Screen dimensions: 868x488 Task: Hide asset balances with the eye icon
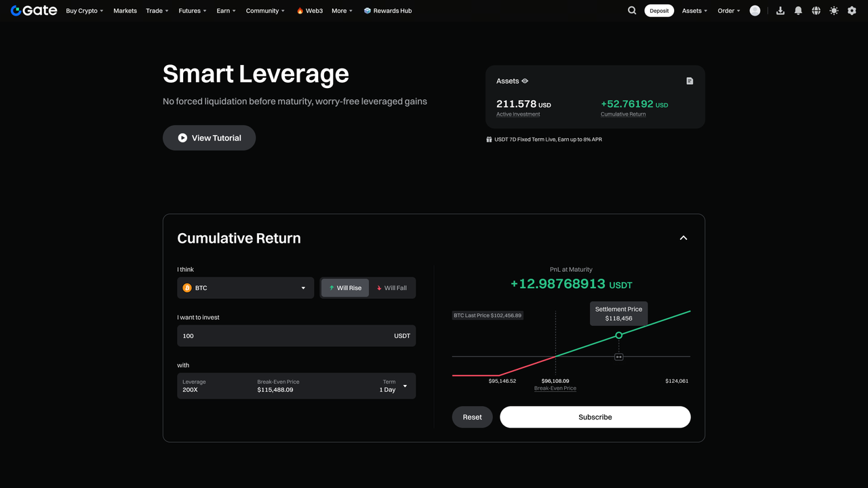(525, 81)
